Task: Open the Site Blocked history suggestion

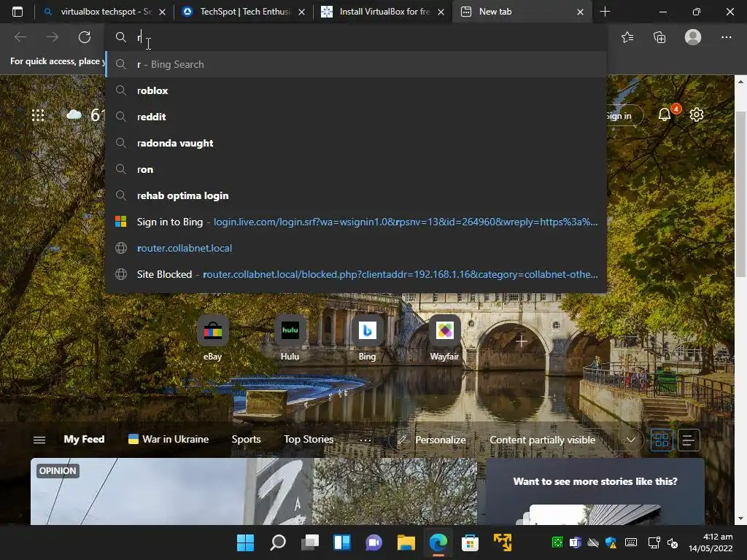Action: click(355, 274)
